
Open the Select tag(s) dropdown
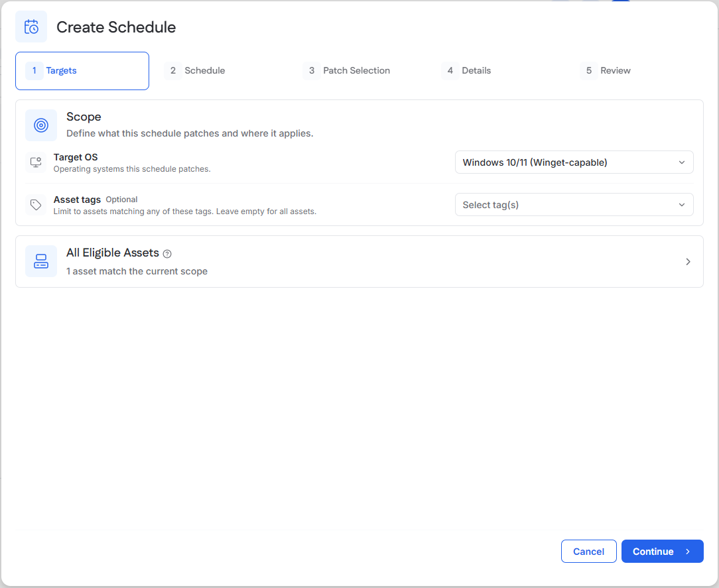574,205
